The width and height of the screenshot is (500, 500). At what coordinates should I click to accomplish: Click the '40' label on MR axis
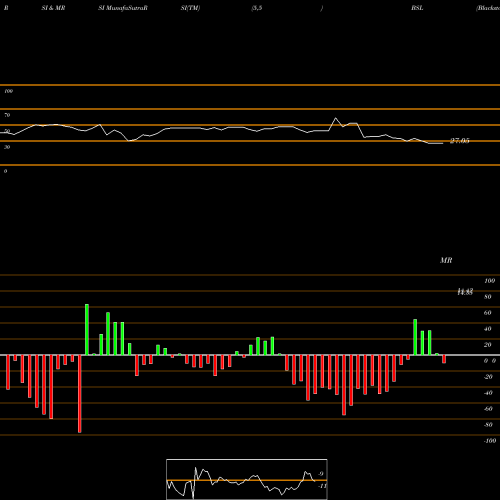point(488,329)
